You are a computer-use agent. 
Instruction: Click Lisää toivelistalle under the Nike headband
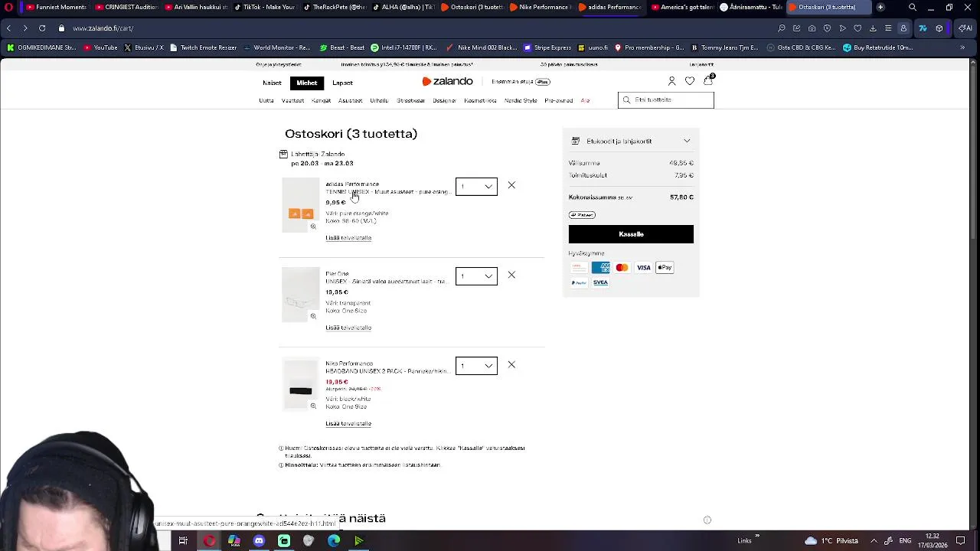pos(348,424)
